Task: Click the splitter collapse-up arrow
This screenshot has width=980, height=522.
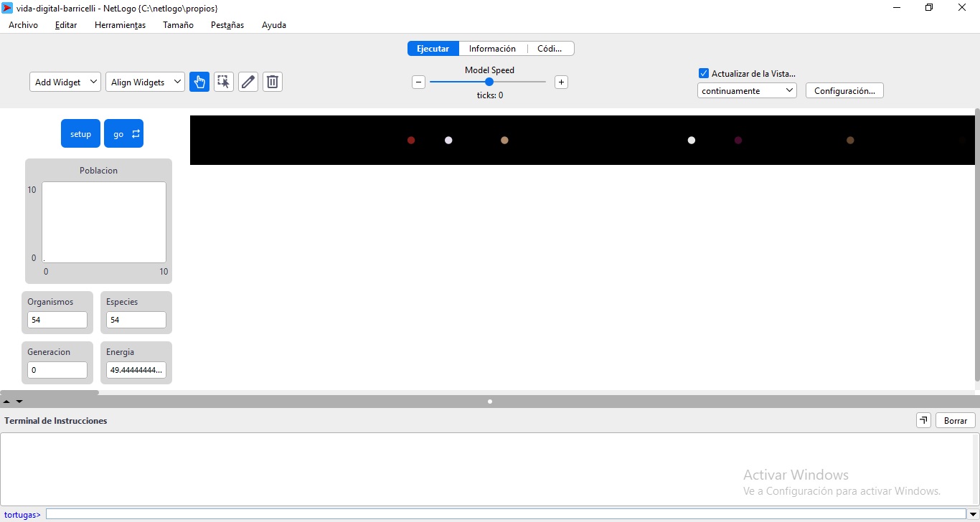Action: pos(7,402)
